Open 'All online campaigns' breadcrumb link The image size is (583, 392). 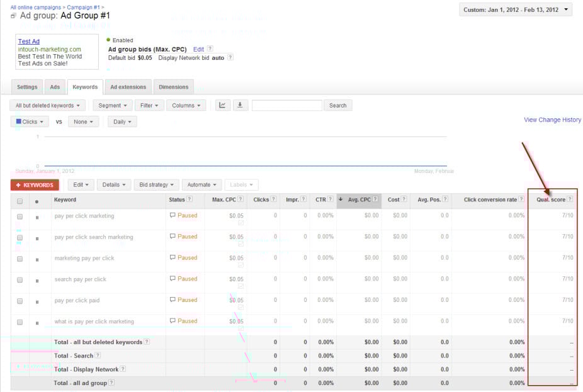pos(36,7)
